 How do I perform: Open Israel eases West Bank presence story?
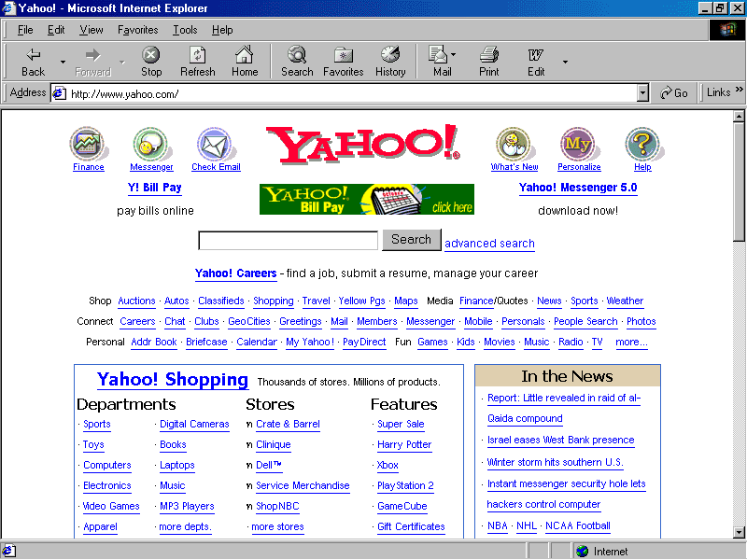(x=561, y=440)
